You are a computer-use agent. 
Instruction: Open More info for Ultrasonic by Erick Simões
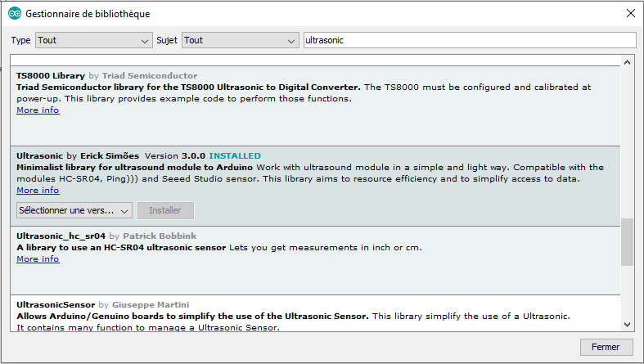[x=38, y=190]
